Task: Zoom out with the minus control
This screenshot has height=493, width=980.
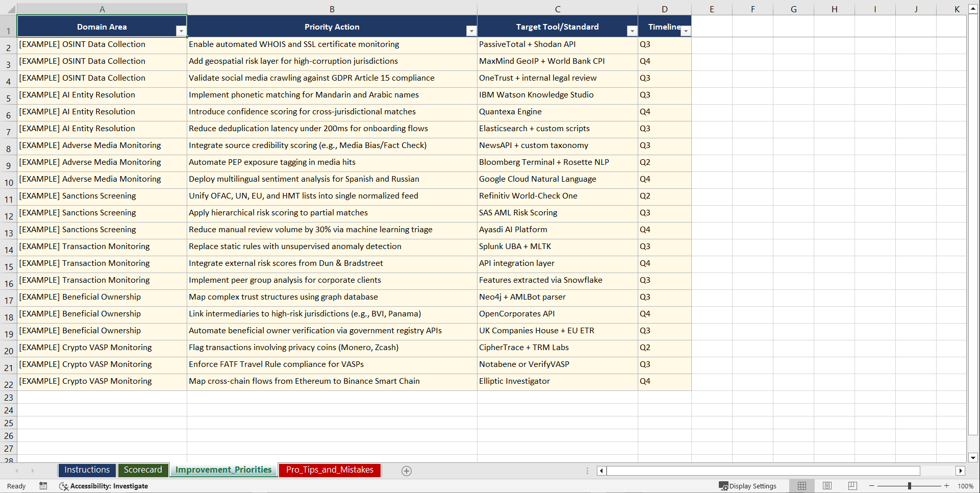Action: click(872, 486)
